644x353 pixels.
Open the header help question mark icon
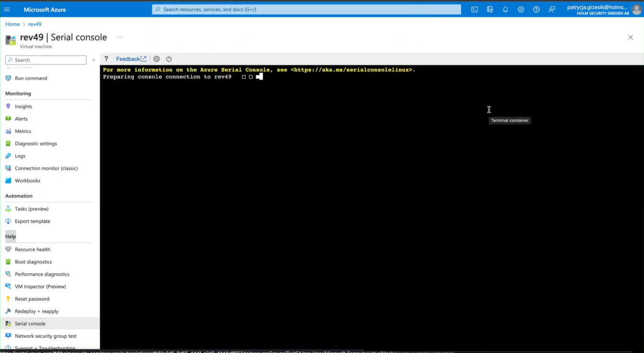(x=536, y=10)
